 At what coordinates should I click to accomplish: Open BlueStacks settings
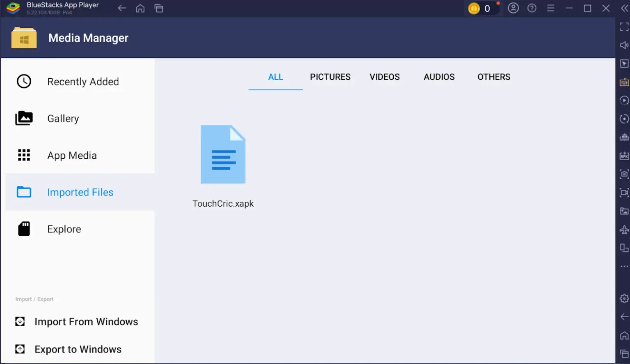624,298
